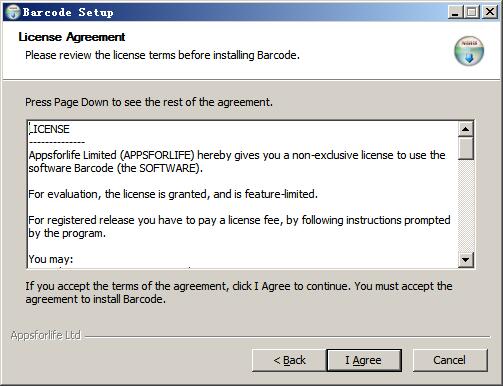Accept the license with I Agree
Viewport: 503px width, 386px height.
pos(364,360)
